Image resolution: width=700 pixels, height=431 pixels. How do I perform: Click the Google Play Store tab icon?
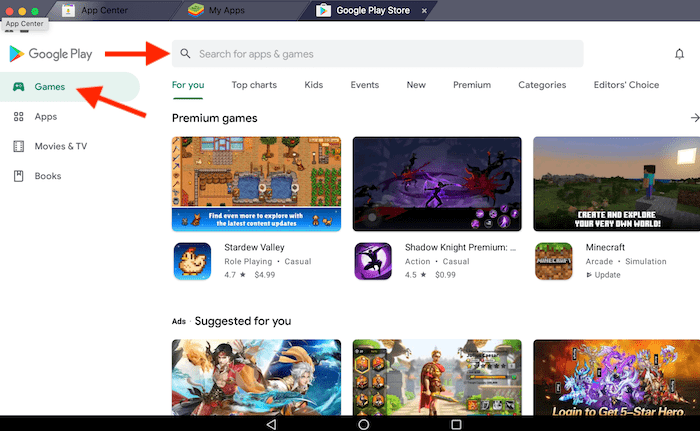click(323, 10)
